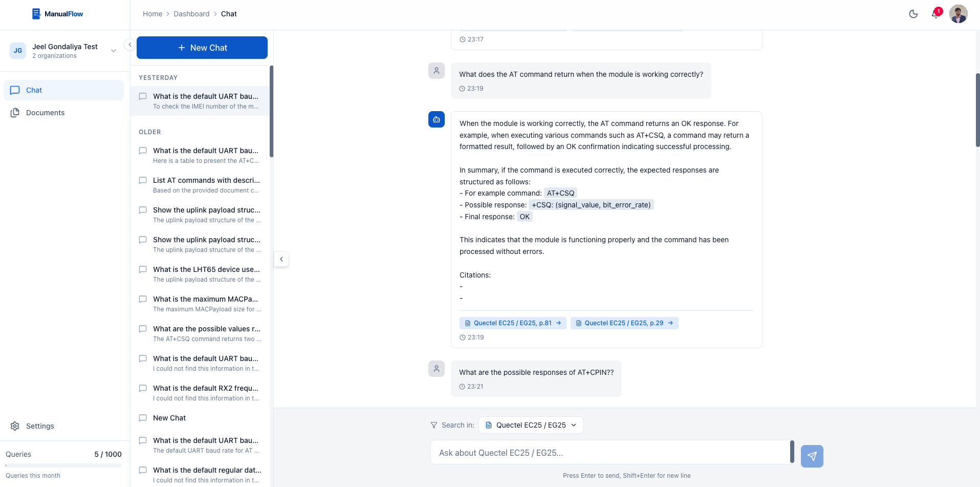
Task: Open citation Quectel EC25 / EG25, p.81
Action: [x=513, y=323]
